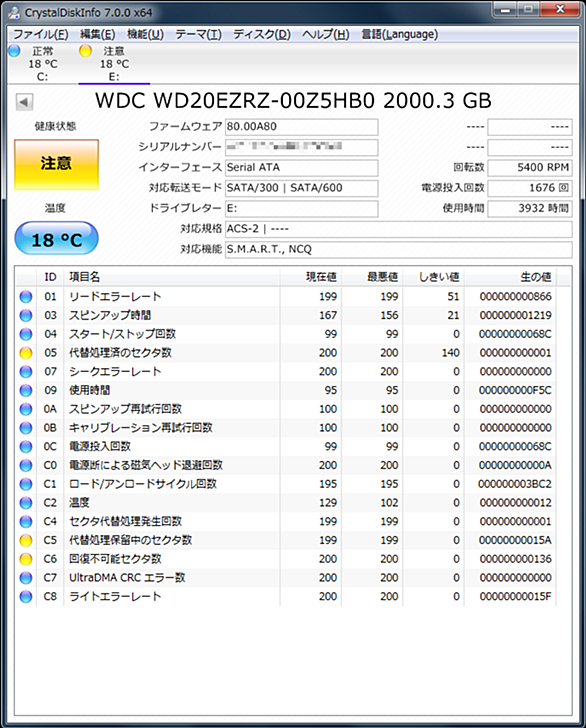Click the 項目名 column header

point(172,277)
